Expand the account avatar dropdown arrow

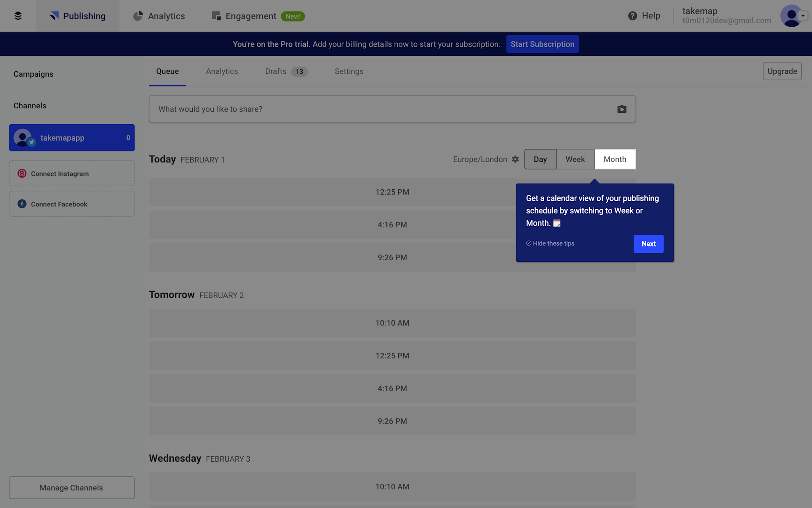point(803,16)
